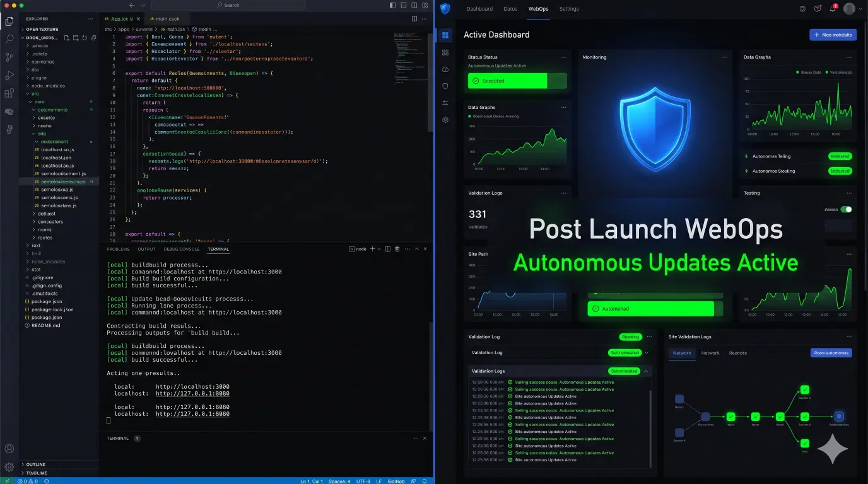
Task: Open the sliders icon in the dashboard sidebar
Action: coord(445,103)
